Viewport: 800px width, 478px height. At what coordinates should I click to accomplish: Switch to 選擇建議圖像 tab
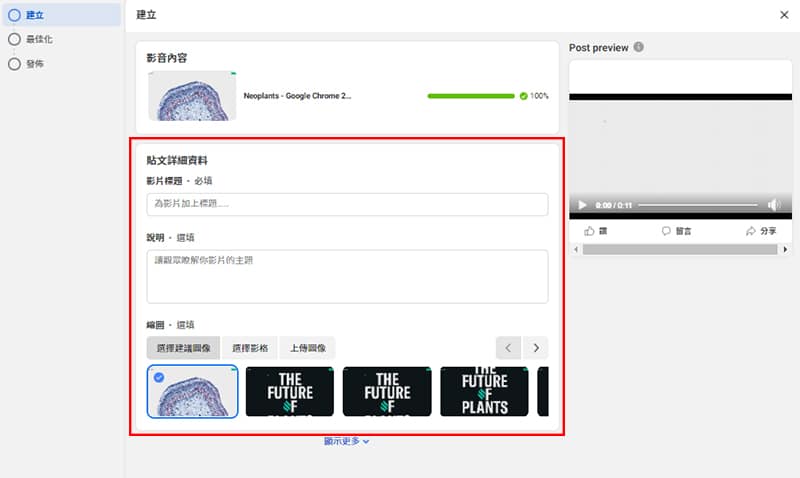[x=183, y=348]
